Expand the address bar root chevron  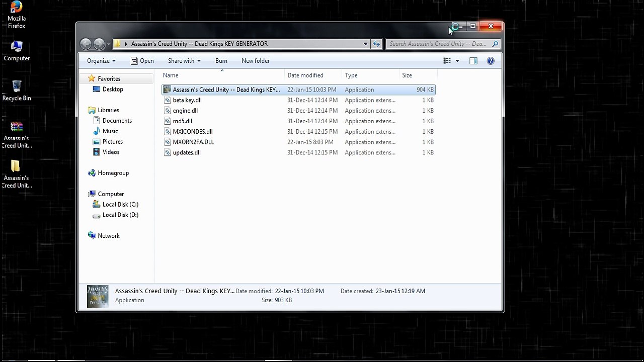126,44
